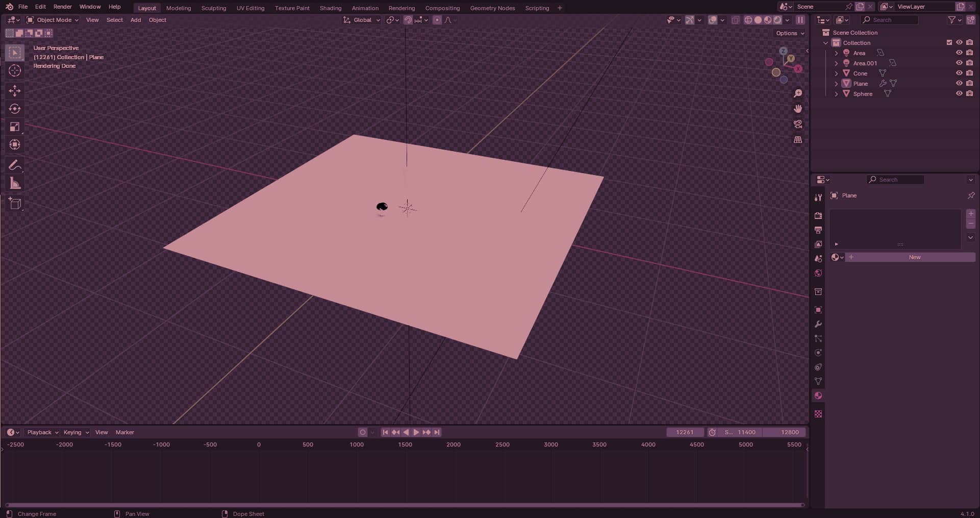Select the Rotate tool
Screen dimensions: 980x518
(15, 109)
